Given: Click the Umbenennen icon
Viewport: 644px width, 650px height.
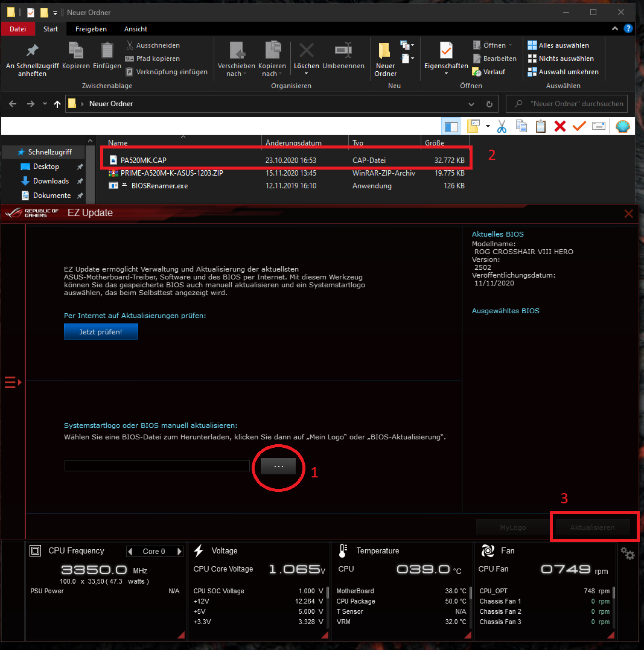Looking at the screenshot, I should point(343,56).
